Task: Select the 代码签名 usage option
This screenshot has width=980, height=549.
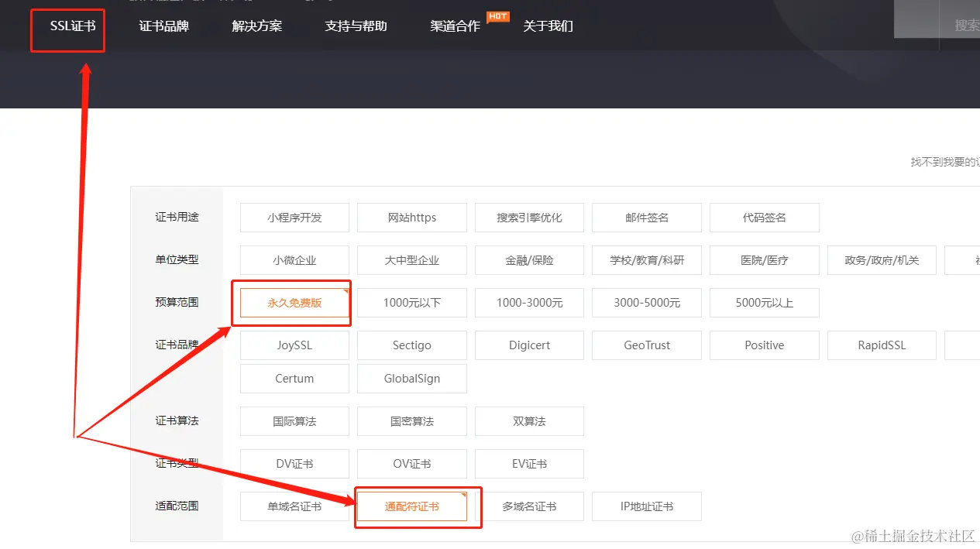Action: click(x=765, y=218)
